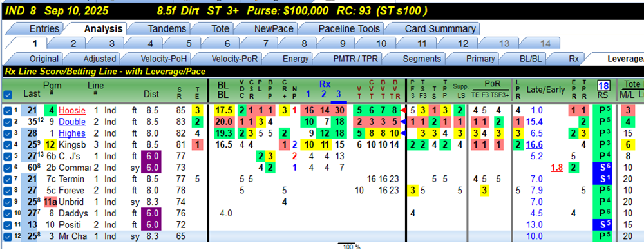This screenshot has width=644, height=250.
Task: Open the Velocity-PoH sub-tab
Action: point(164,59)
